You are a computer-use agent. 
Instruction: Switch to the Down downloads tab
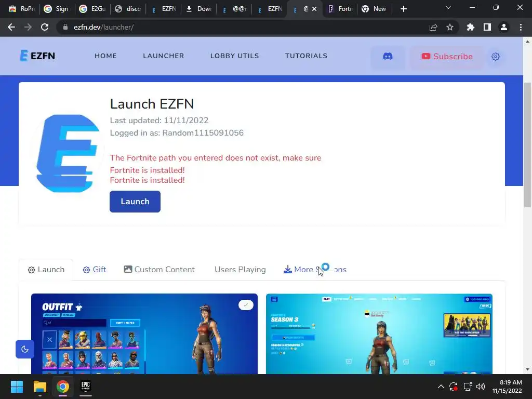(x=198, y=9)
